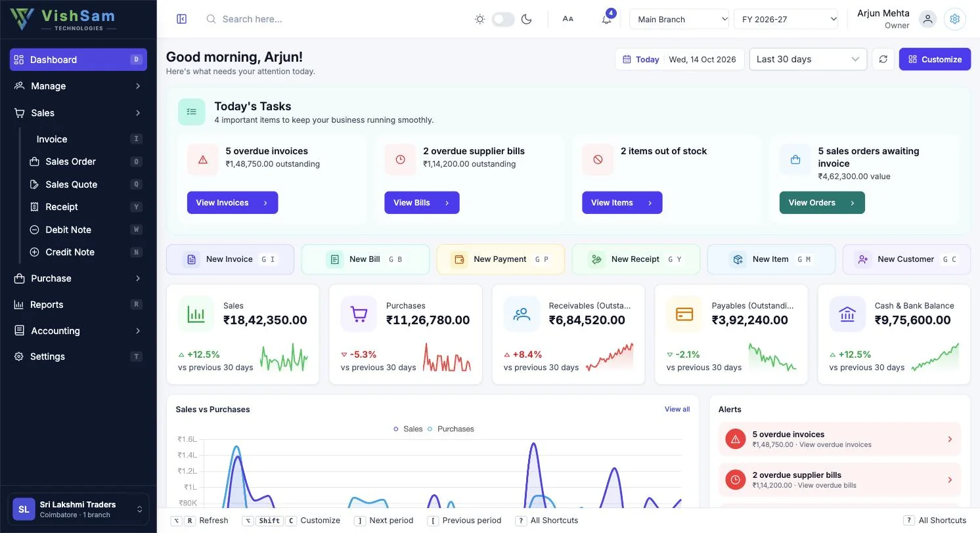Open the Sri Lakshmi Traders company switcher
980x533 pixels.
point(78,509)
